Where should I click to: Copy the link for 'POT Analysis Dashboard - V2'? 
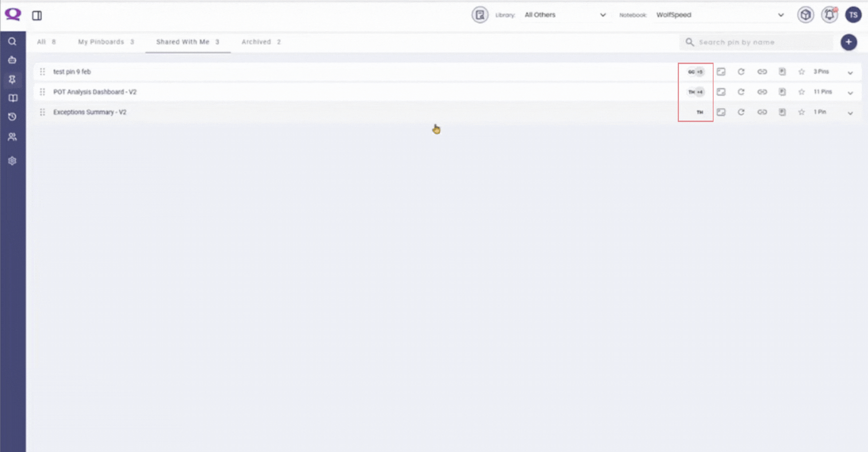(x=762, y=92)
